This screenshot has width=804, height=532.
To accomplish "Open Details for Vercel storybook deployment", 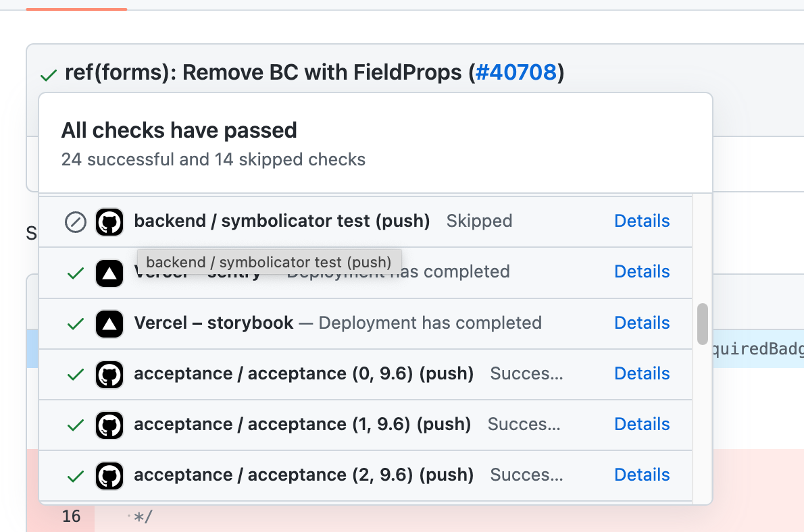I will click(641, 323).
